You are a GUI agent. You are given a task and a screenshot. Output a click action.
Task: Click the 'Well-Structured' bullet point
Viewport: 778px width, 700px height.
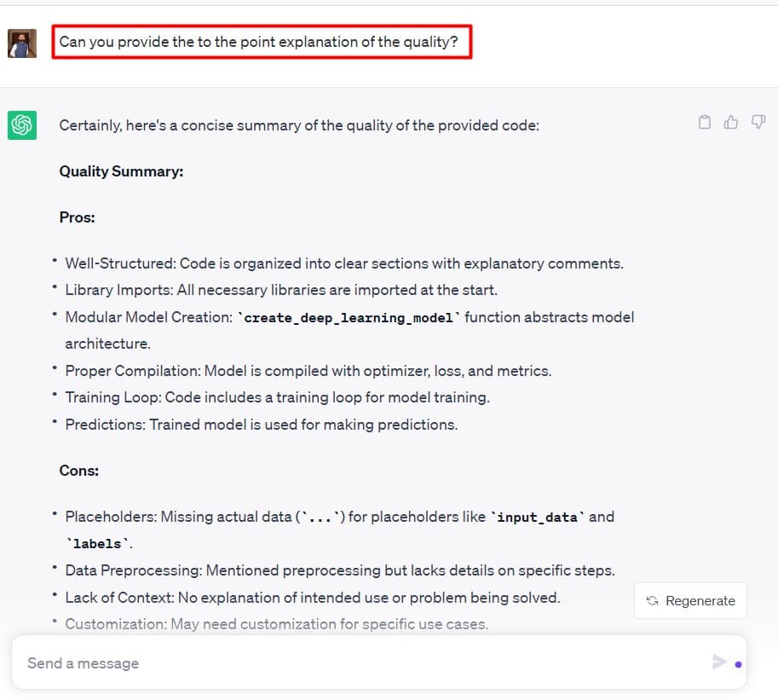344,263
